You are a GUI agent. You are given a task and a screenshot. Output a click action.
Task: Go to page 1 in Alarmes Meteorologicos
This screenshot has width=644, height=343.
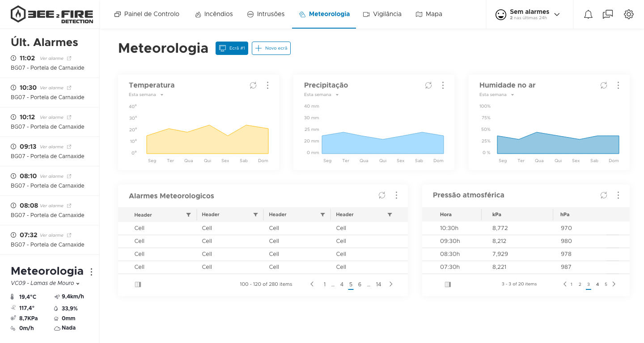[x=325, y=284]
